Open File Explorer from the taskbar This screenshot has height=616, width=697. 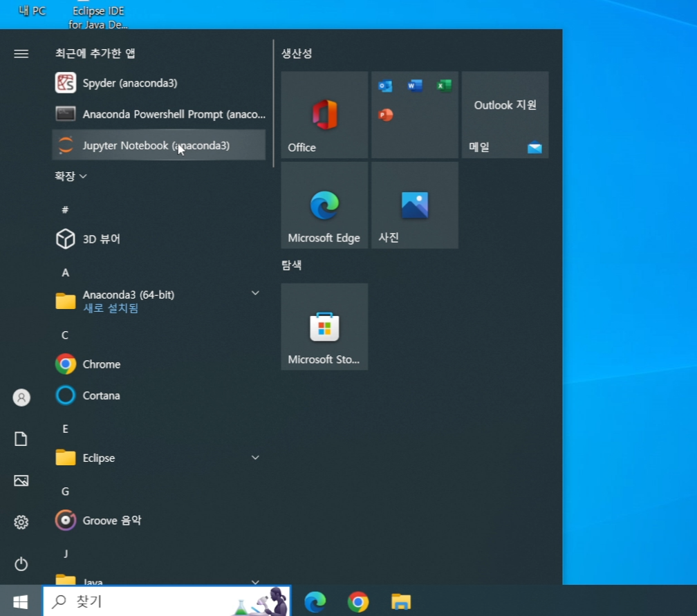point(401,601)
